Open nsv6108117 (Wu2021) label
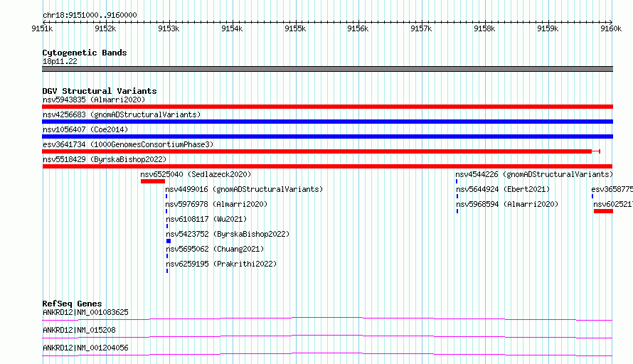This screenshot has height=364, width=633. [x=206, y=219]
